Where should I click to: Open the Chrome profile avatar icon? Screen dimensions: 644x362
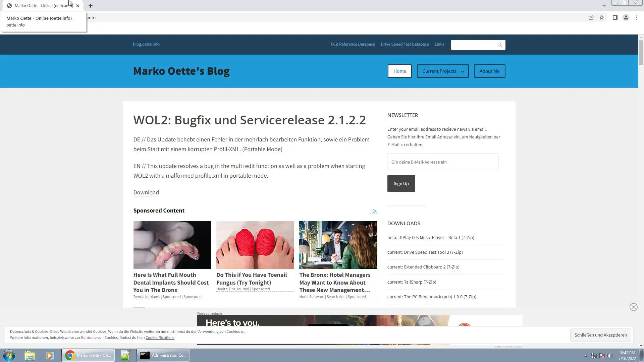[x=626, y=17]
